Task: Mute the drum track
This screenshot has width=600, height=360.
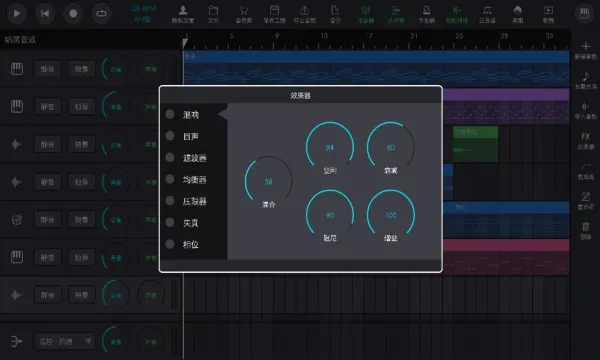Action: [x=47, y=220]
